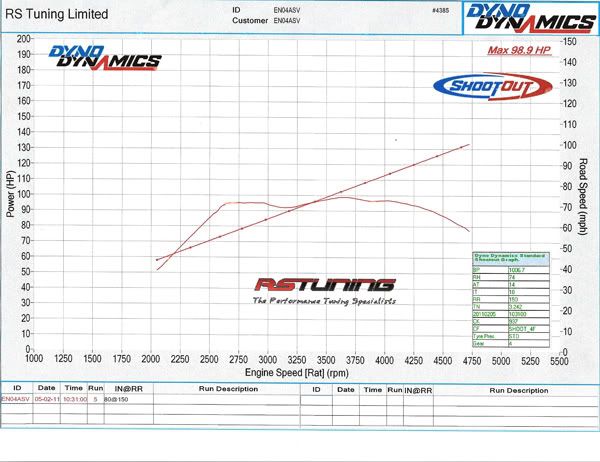Click the Time column header in the left run table
Screen dimensions: 600x462
pyautogui.click(x=73, y=388)
